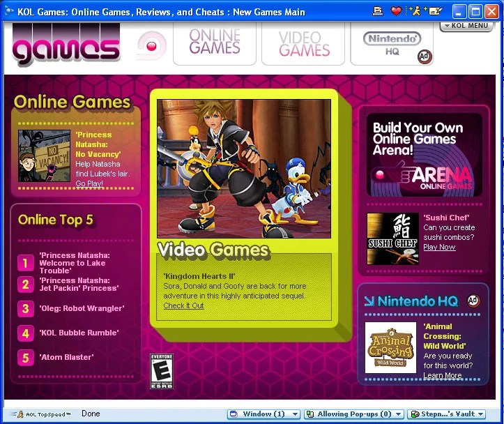Click the Learn More link
This screenshot has width=504, height=424.
pos(442,375)
